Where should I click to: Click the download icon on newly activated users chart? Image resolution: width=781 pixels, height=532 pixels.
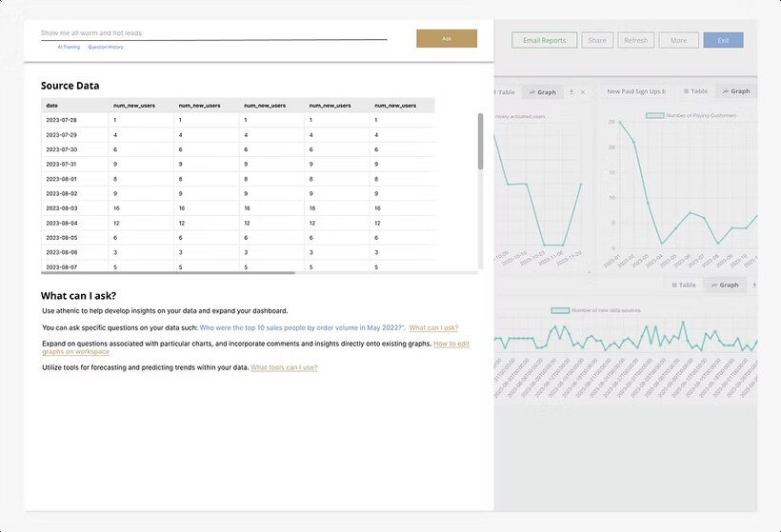(x=571, y=92)
